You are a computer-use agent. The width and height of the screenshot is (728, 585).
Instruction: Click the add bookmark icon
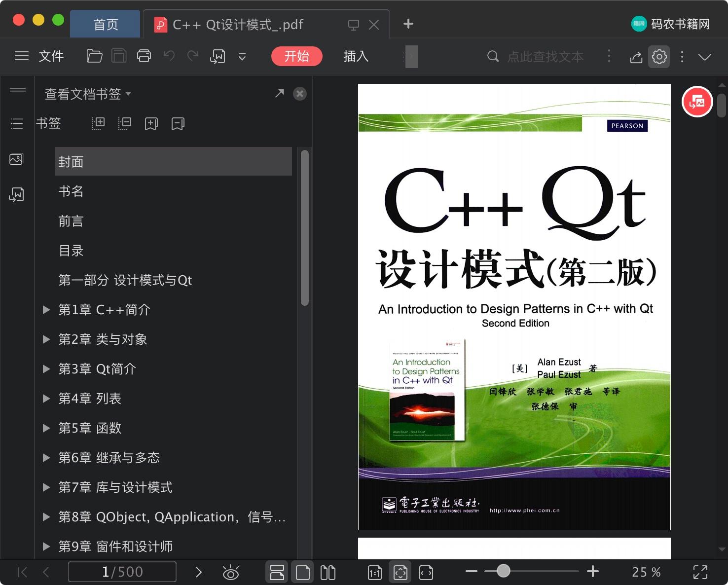(151, 124)
